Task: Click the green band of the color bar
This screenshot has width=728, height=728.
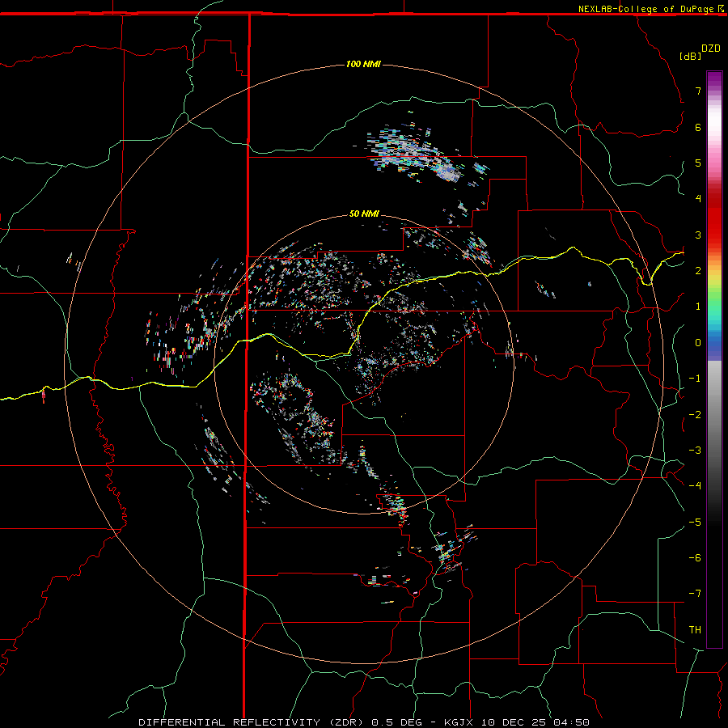Action: tap(714, 297)
